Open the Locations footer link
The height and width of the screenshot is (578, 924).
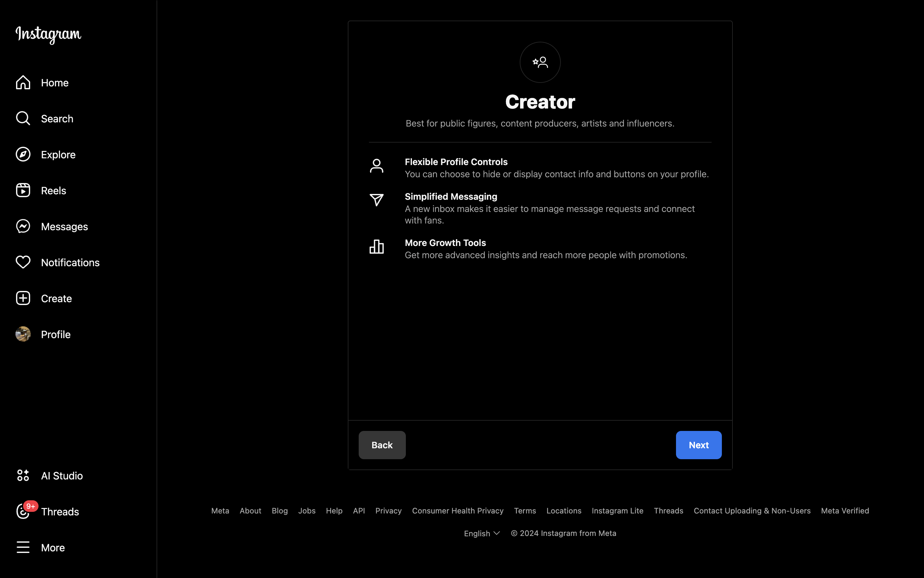pos(564,511)
